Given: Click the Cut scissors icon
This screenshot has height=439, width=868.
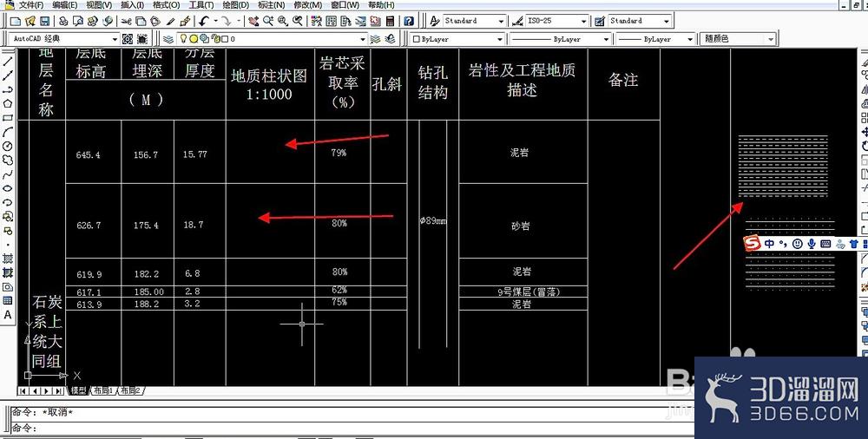Looking at the screenshot, I should point(126,21).
